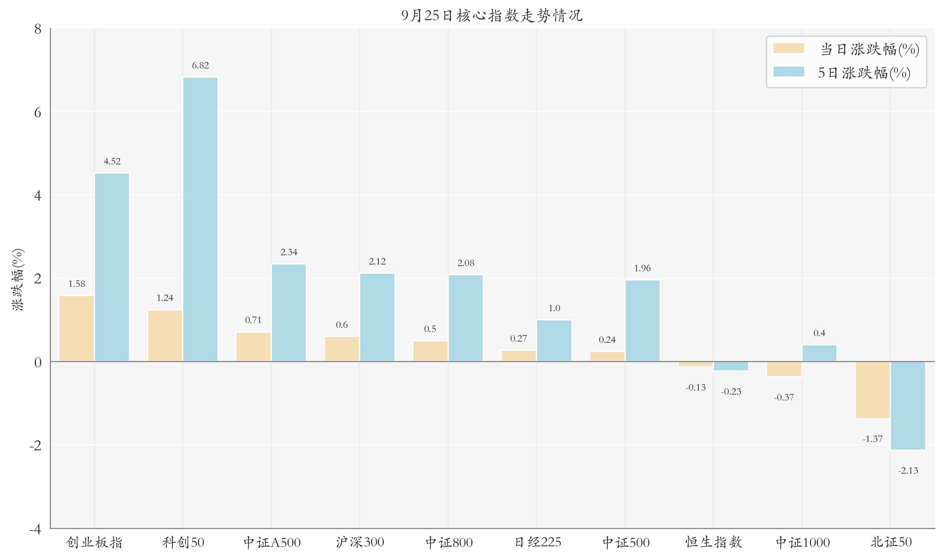
Task: Click the 中证A500 blue bar labeled 2.34
Action: coord(289,312)
